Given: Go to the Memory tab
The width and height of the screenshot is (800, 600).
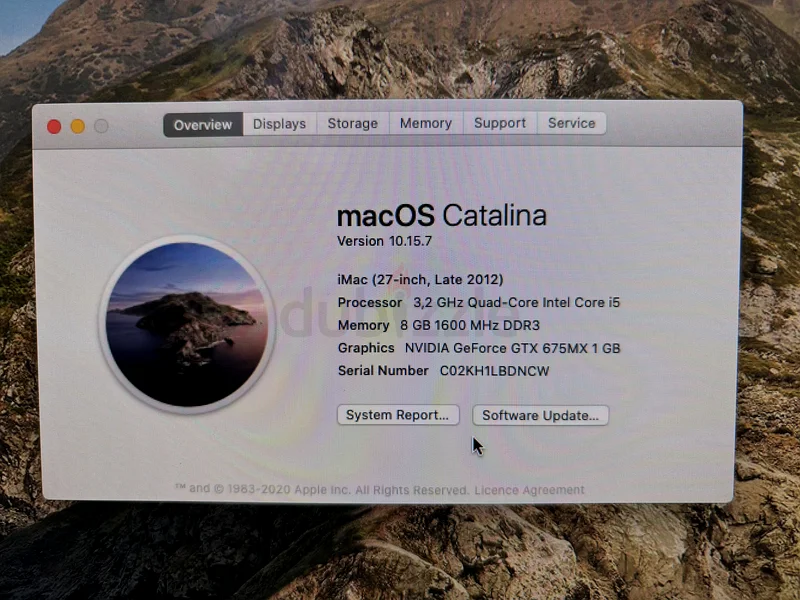Looking at the screenshot, I should pos(426,123).
